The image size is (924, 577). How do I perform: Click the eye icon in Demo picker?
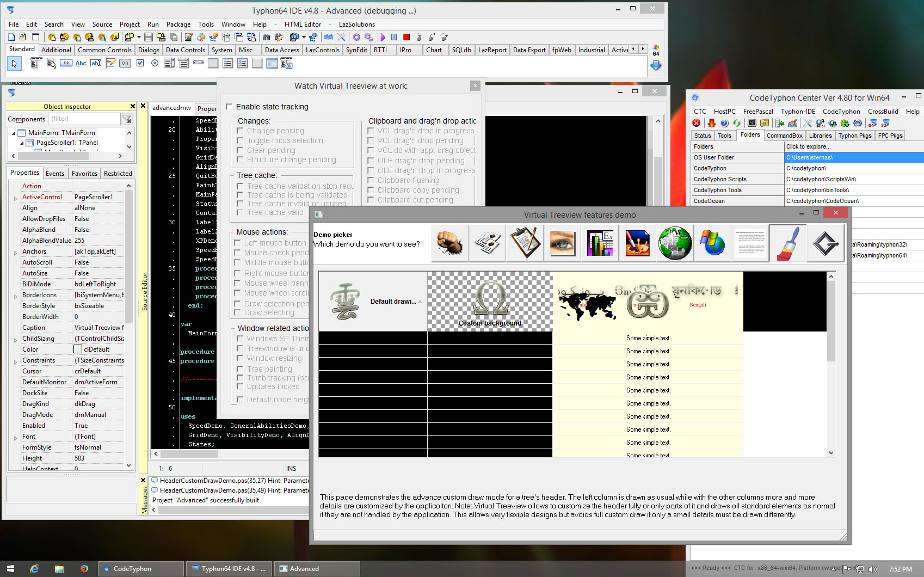click(562, 243)
